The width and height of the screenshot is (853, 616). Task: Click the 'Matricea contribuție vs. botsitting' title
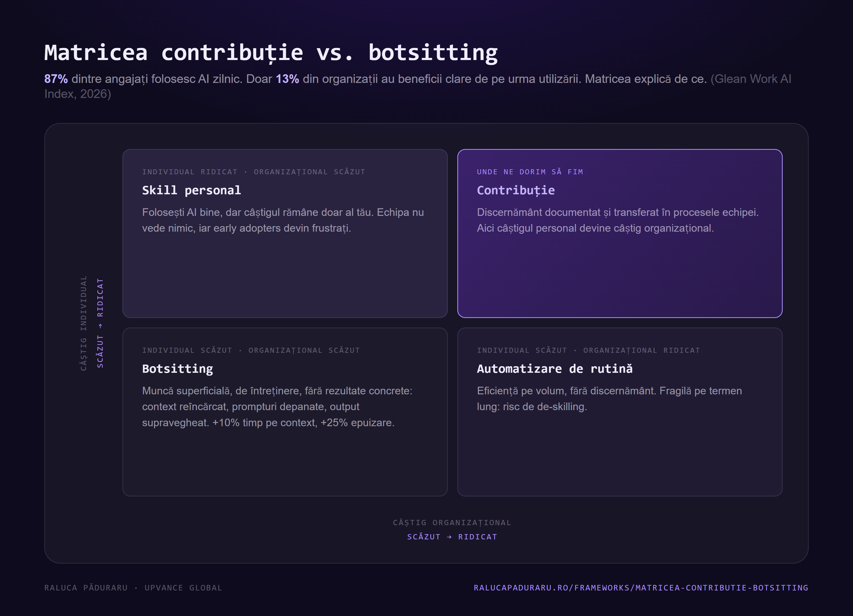[x=271, y=53]
